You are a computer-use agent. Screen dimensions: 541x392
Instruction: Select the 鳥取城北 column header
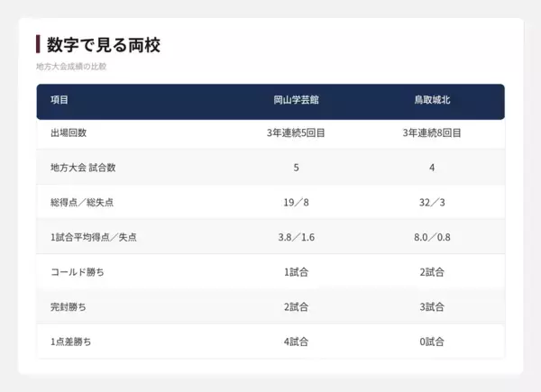coord(432,100)
